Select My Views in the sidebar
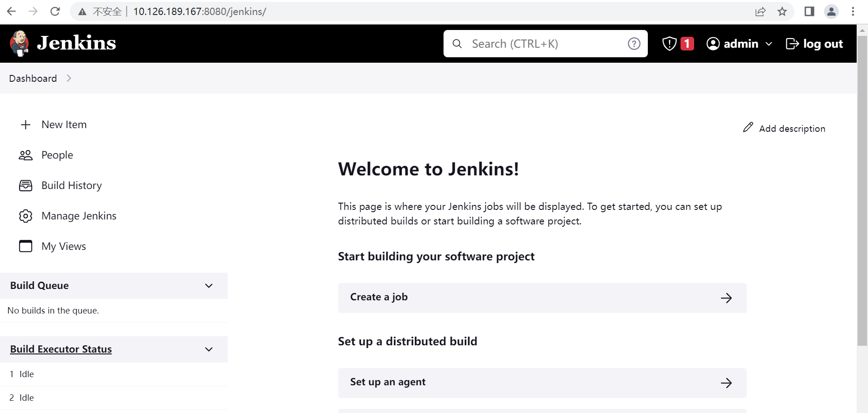Viewport: 868px width, 413px height. (64, 246)
